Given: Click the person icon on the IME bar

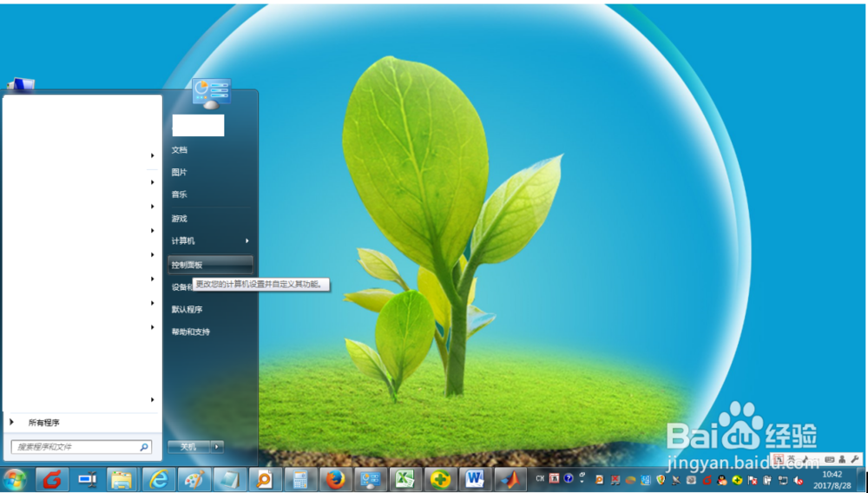Looking at the screenshot, I should 842,459.
